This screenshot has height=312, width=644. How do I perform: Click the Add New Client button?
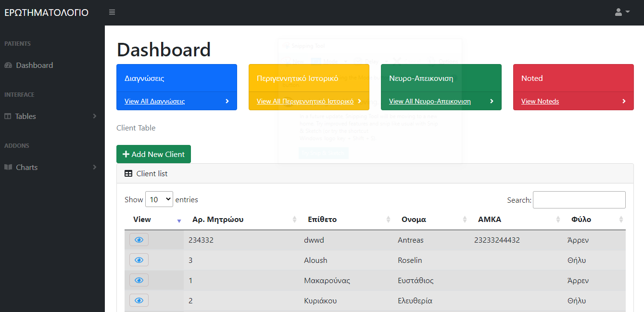[153, 154]
